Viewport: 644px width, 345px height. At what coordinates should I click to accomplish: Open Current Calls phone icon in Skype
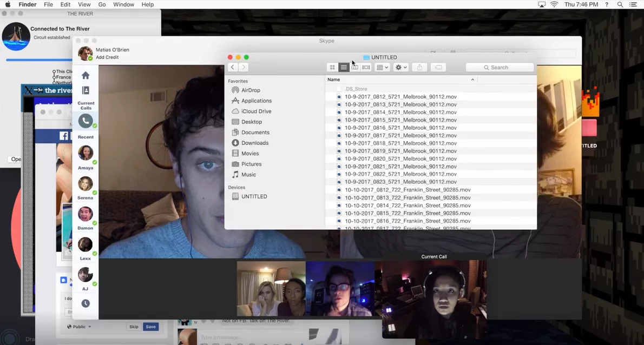[x=86, y=121]
